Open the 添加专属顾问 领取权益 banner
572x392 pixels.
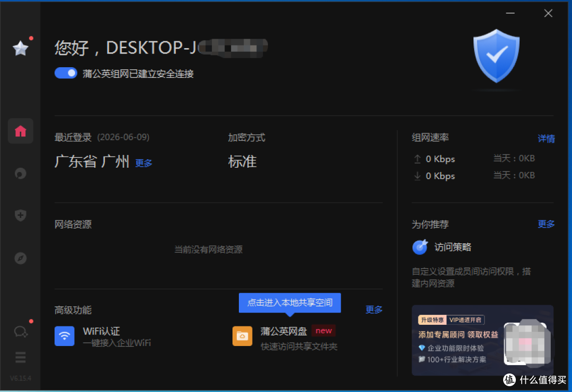pos(482,340)
